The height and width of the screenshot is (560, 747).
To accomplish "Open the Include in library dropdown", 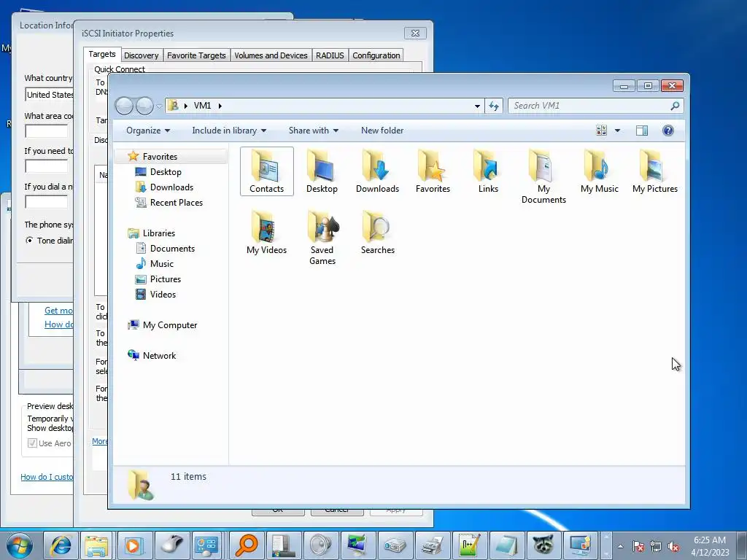I will [229, 131].
